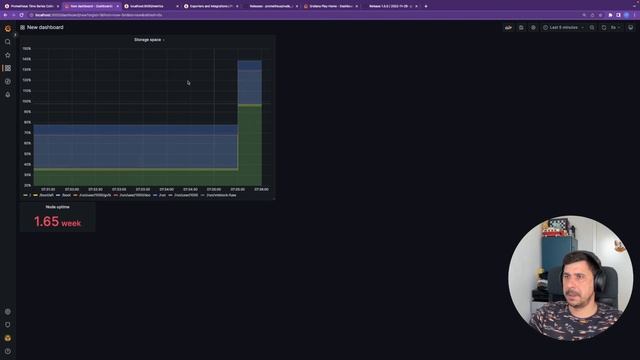
Task: Click the zoom out time range icon
Action: (592, 27)
